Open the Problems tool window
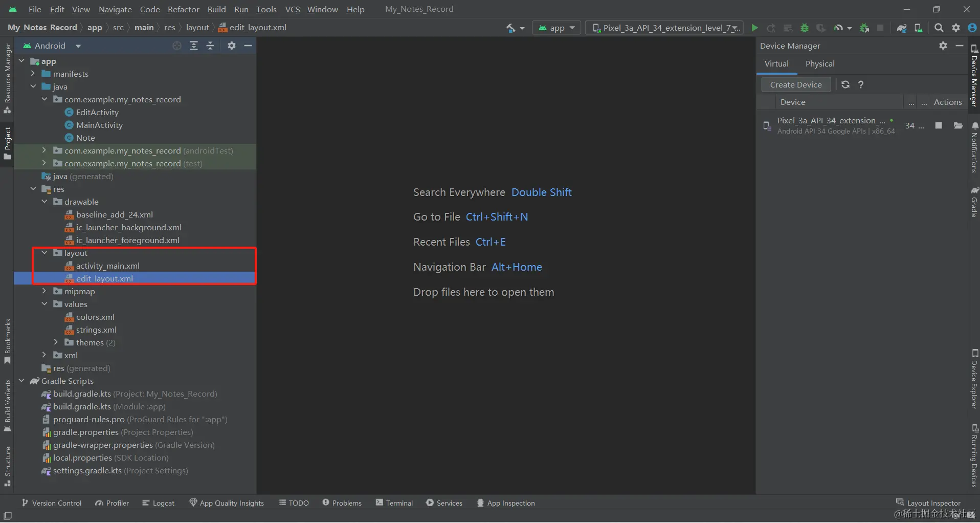This screenshot has height=523, width=980. coord(342,503)
